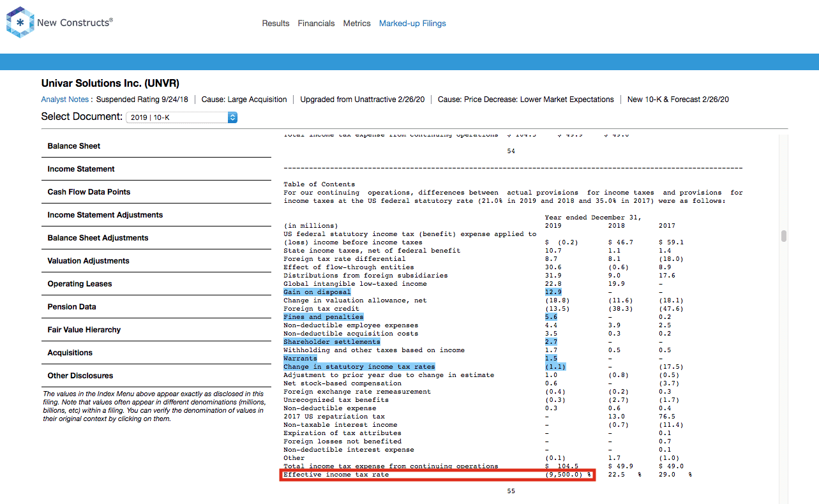Click highlighted Gain on disposal label
Image resolution: width=819 pixels, height=504 pixels.
click(x=317, y=292)
